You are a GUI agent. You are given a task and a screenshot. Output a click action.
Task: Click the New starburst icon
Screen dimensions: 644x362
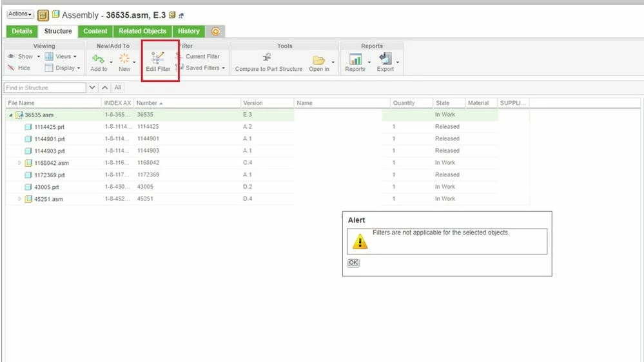[x=124, y=59]
